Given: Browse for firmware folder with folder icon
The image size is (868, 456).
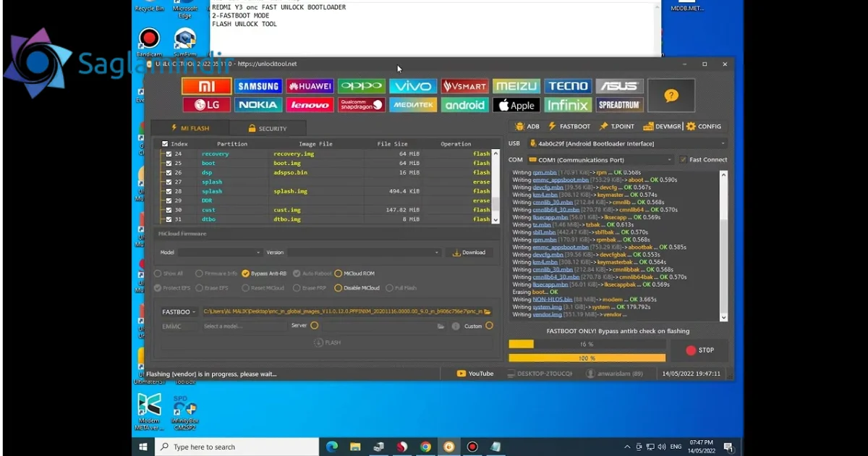Looking at the screenshot, I should [488, 312].
